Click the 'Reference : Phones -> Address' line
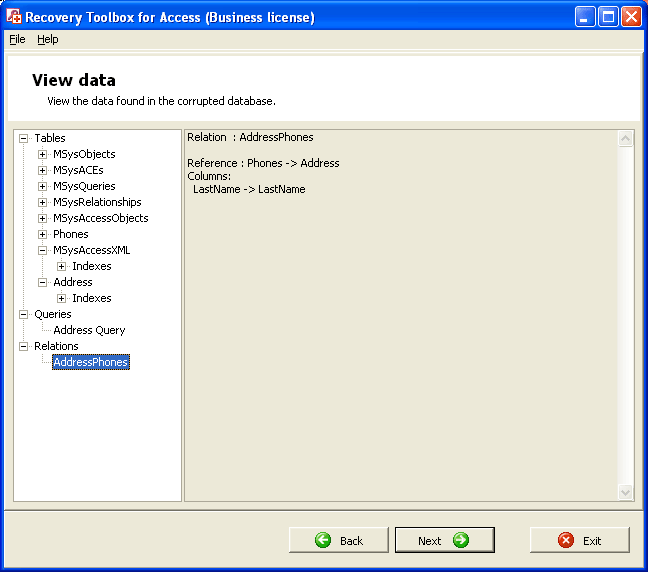This screenshot has height=572, width=648. [263, 163]
